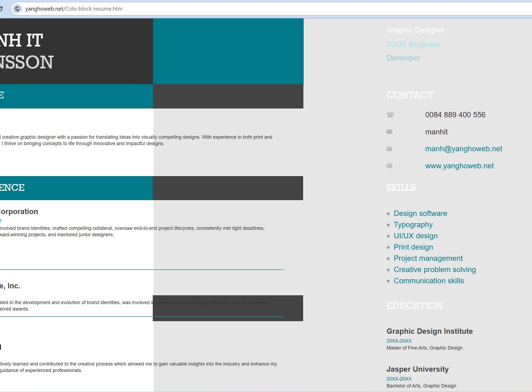Click the phone icon in Contact
Viewport: 532px width, 392px height.
pyautogui.click(x=390, y=115)
